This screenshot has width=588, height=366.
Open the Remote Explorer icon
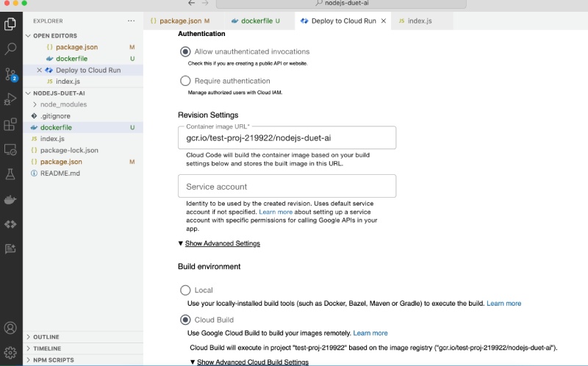point(10,149)
